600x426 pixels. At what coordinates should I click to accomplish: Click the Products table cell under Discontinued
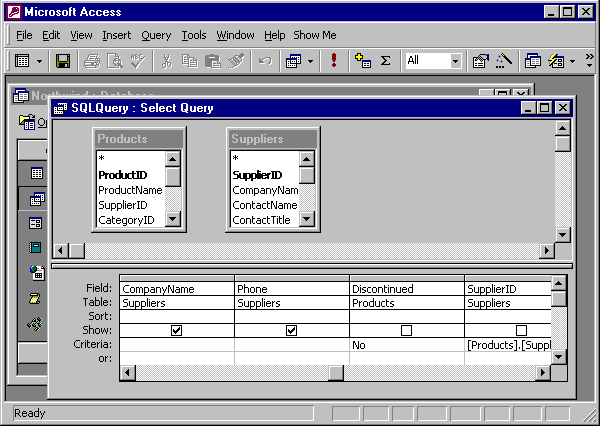point(407,303)
